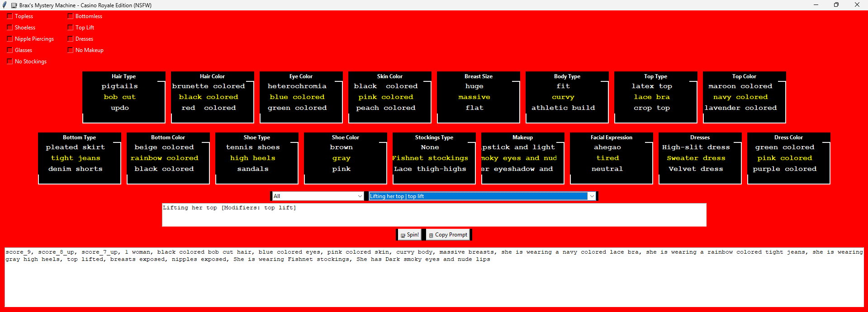
Task: Select 'neutral' in Facial Expression reel
Action: click(607, 169)
